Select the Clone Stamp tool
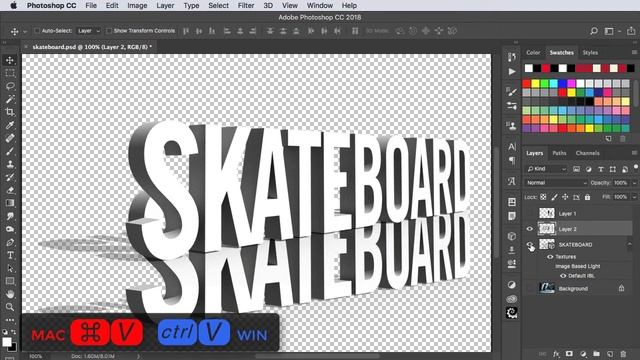 click(x=10, y=164)
